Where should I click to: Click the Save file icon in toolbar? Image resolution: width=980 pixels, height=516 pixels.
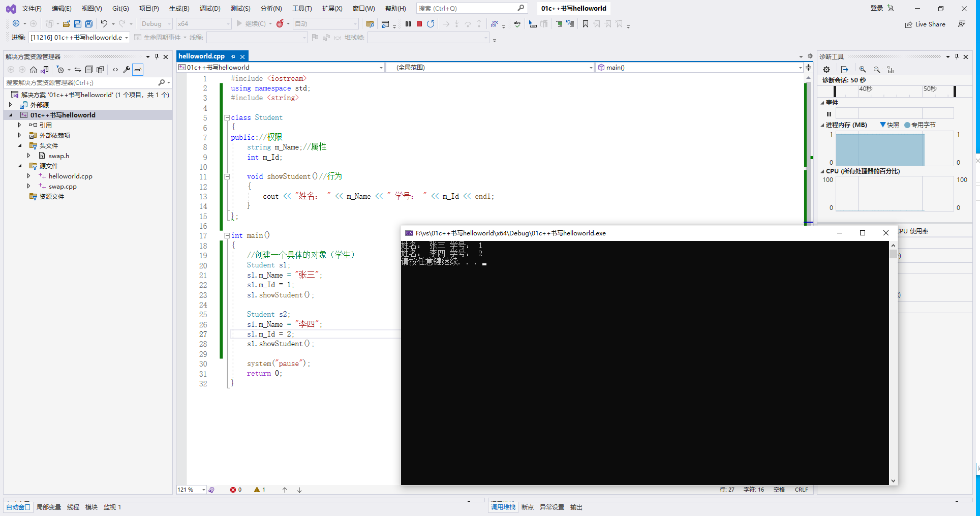(78, 24)
